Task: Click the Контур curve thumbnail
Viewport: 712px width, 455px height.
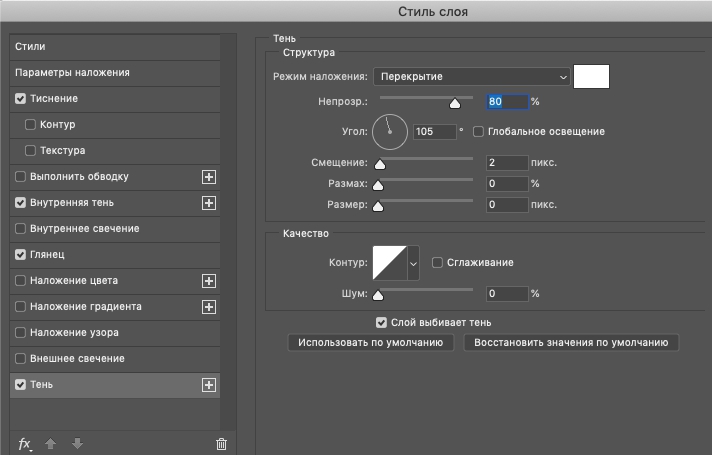Action: (390, 263)
